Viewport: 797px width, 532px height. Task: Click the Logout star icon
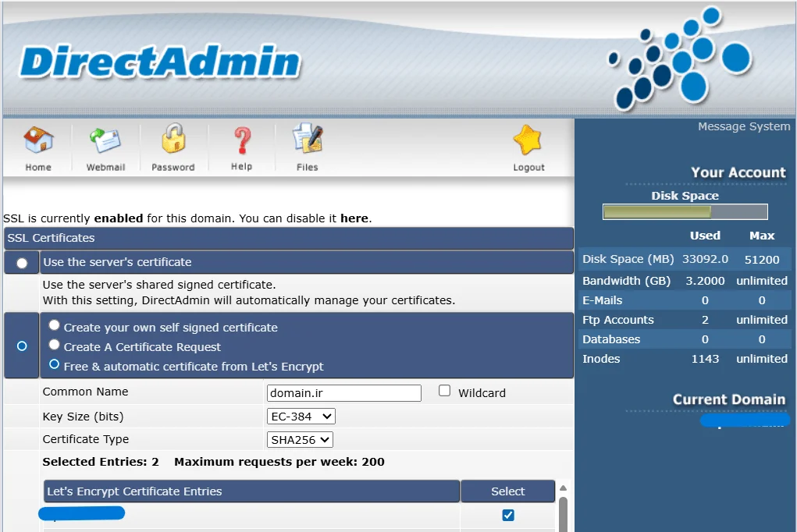(528, 142)
